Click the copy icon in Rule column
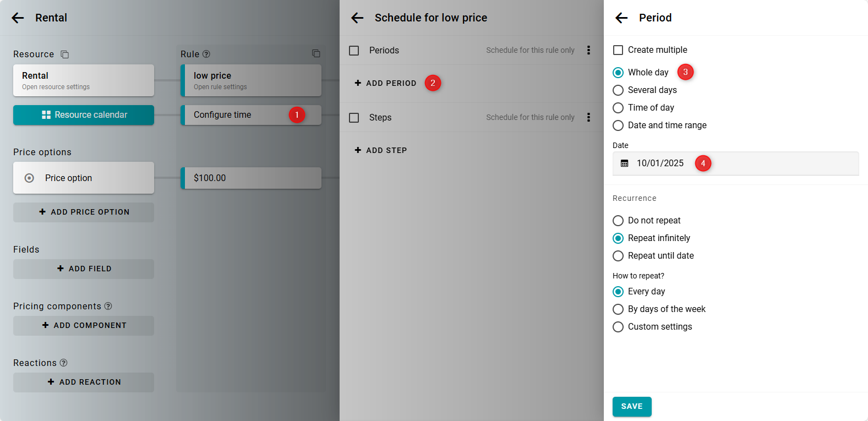The height and width of the screenshot is (421, 868). coord(316,53)
